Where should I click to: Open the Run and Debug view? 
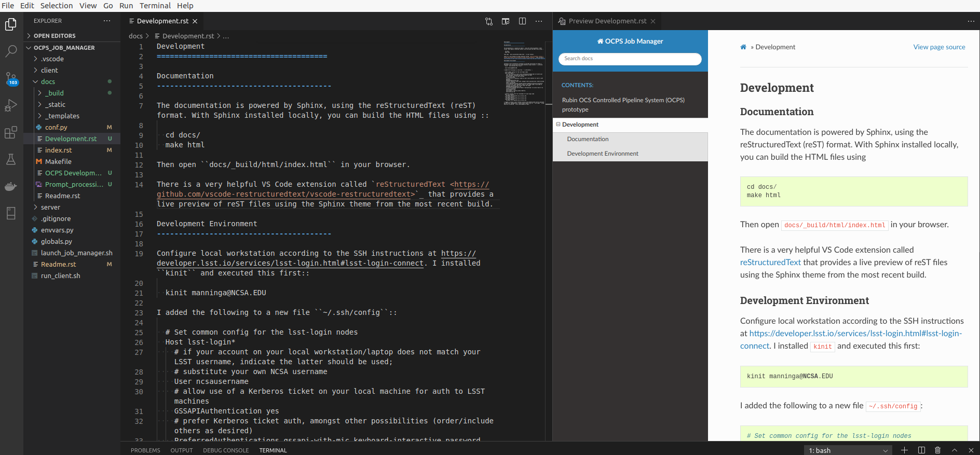coord(11,105)
